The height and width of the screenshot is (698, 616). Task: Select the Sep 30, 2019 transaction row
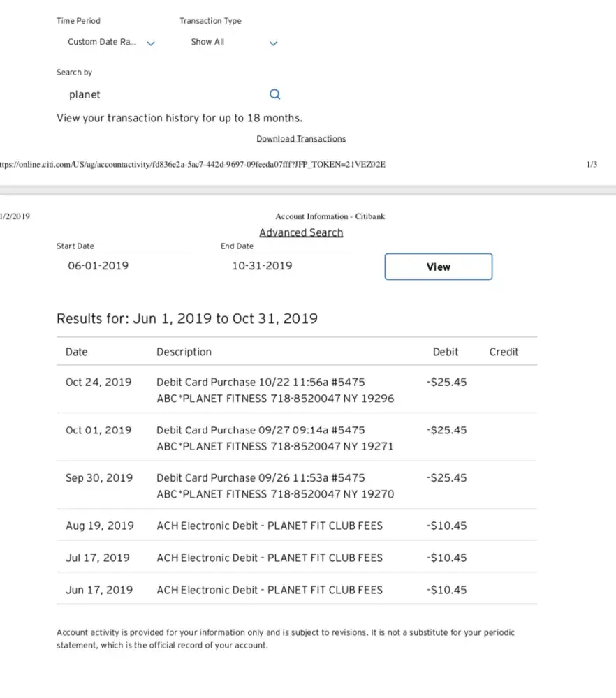(x=274, y=486)
